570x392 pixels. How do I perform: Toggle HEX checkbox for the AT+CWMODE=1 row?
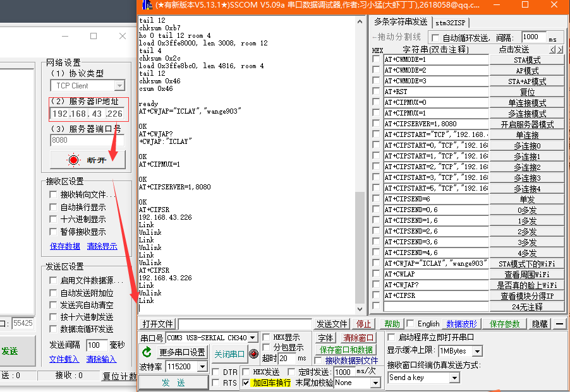pos(376,59)
